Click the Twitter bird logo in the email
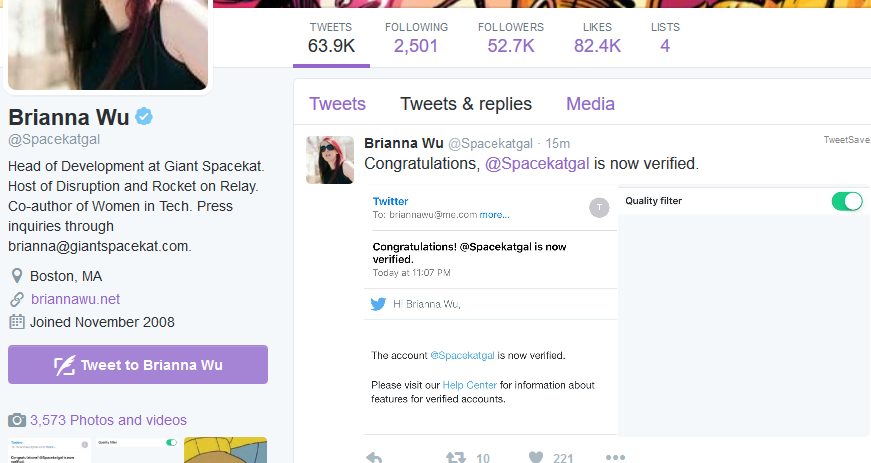Screen dimensions: 871x463 tap(378, 304)
